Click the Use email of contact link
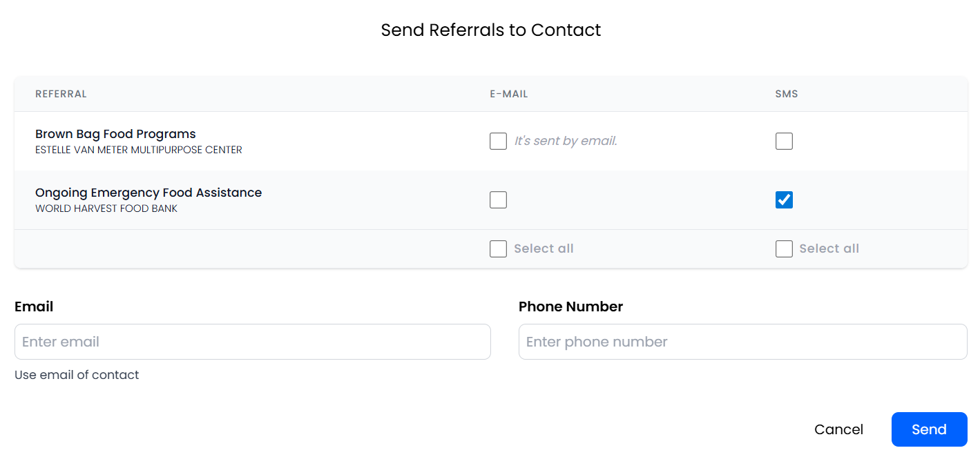This screenshot has height=457, width=980. click(77, 375)
